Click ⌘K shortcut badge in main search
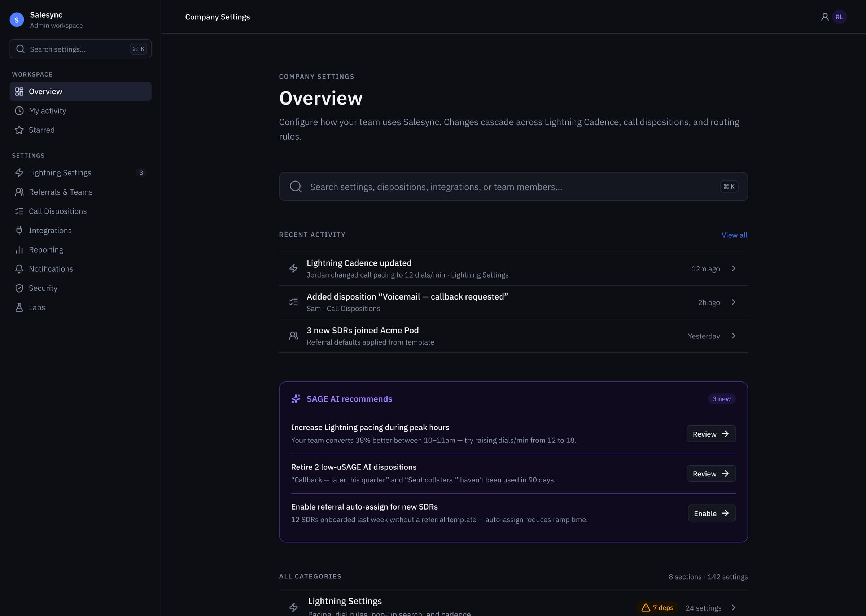 [729, 187]
